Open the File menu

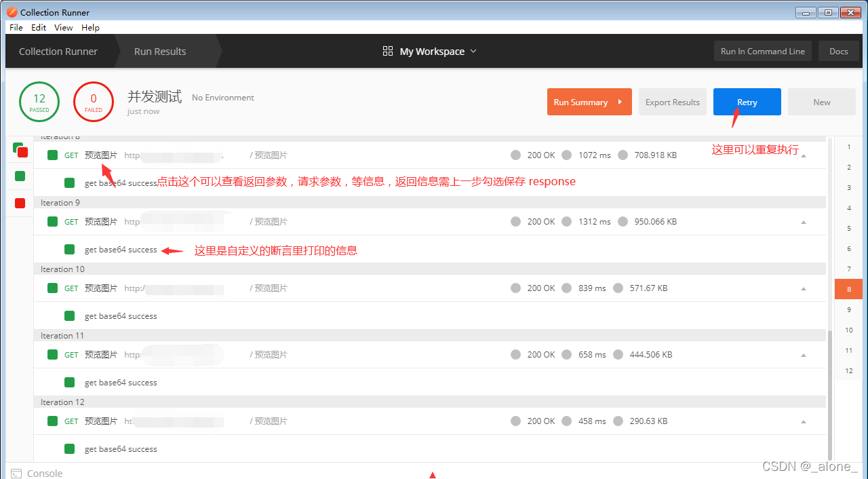tap(16, 27)
